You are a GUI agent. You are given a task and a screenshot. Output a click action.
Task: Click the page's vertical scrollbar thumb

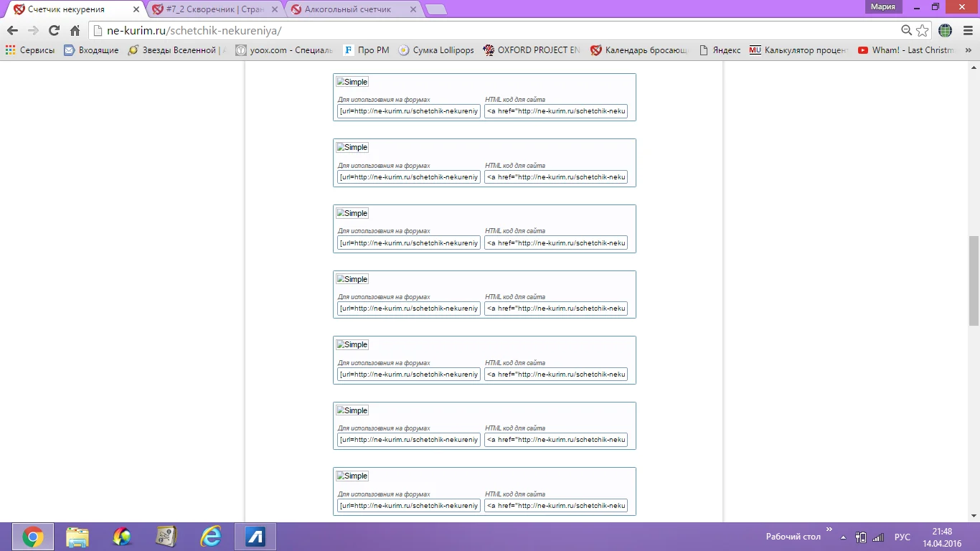pos(974,281)
